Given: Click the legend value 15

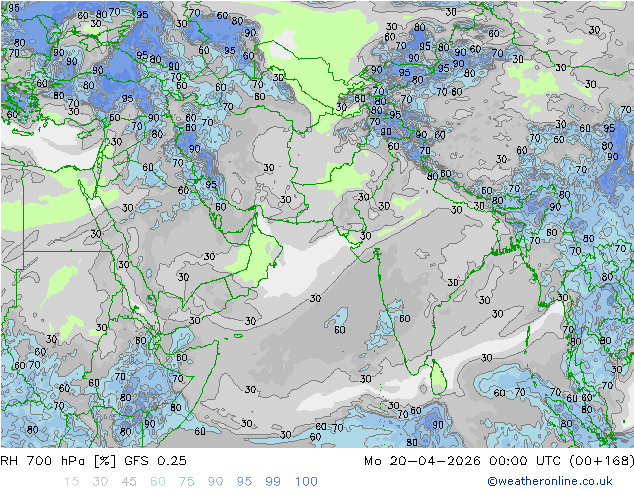Looking at the screenshot, I should 71,481.
